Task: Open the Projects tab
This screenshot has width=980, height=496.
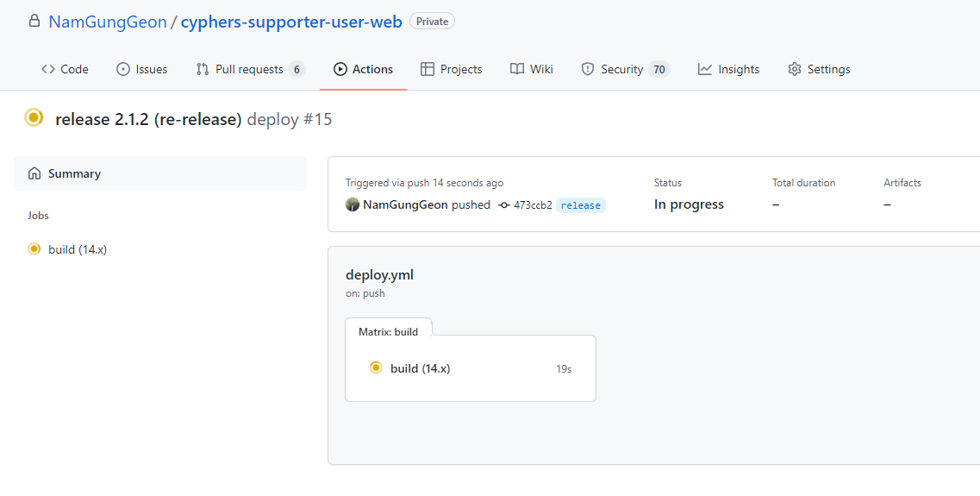Action: point(452,69)
